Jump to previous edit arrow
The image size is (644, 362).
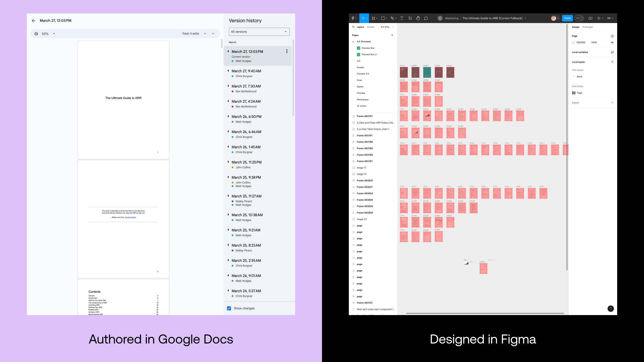(x=205, y=34)
